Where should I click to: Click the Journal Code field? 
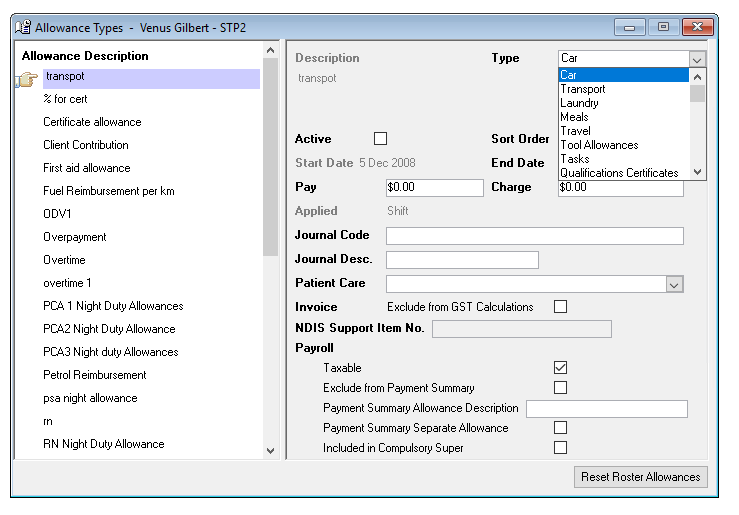pos(534,236)
